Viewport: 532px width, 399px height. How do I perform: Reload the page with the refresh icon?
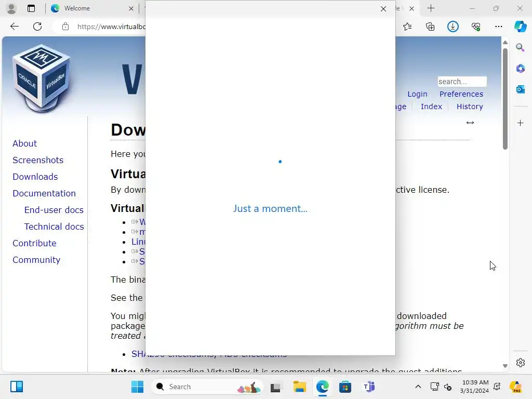[37, 26]
